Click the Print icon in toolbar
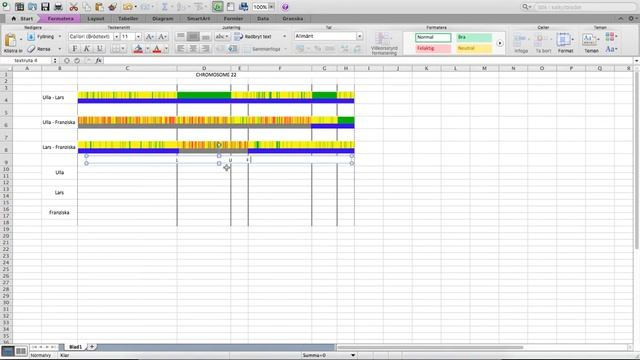The width and height of the screenshot is (640, 360). click(x=58, y=7)
